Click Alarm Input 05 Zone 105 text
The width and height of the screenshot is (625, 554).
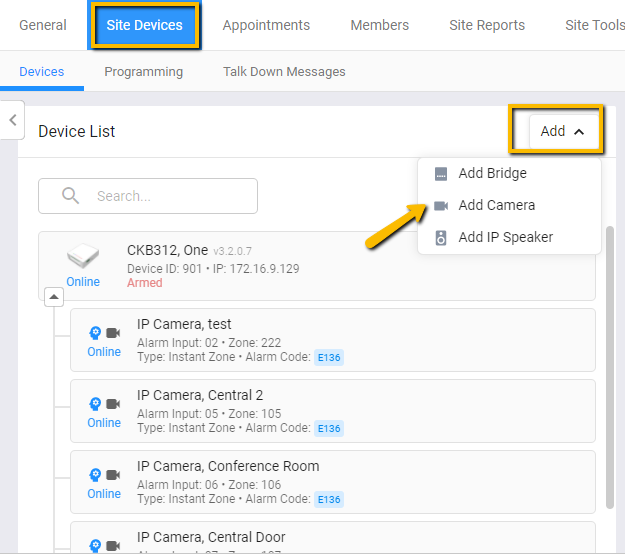point(209,414)
